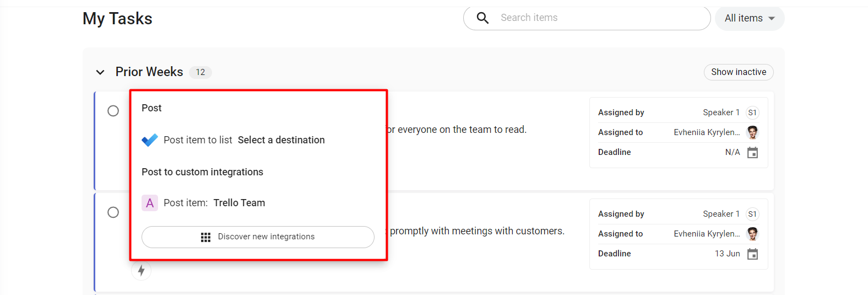Click the purple Trello Team A icon
868x295 pixels.
click(x=150, y=203)
